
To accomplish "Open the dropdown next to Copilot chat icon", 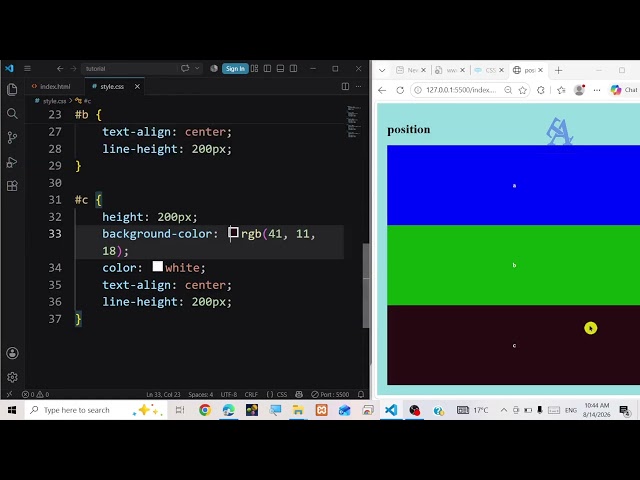I will tap(197, 68).
